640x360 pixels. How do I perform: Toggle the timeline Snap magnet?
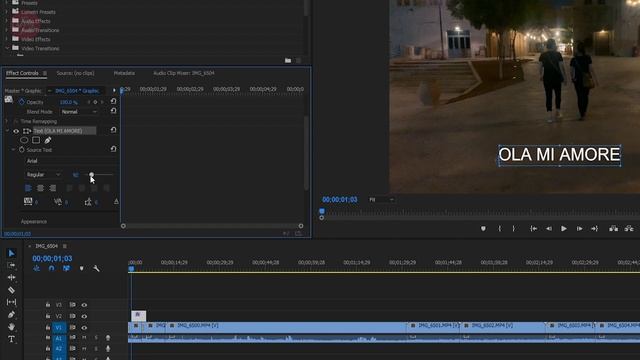click(51, 269)
